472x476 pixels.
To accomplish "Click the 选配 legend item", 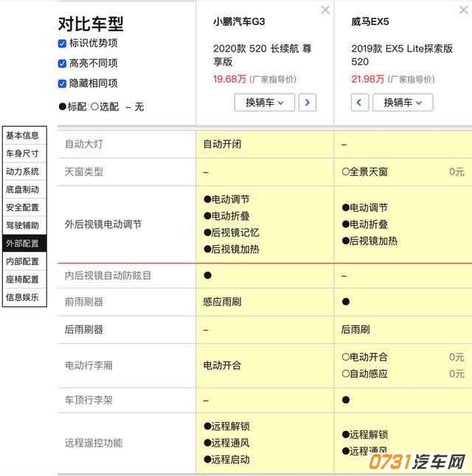I will click(x=105, y=106).
